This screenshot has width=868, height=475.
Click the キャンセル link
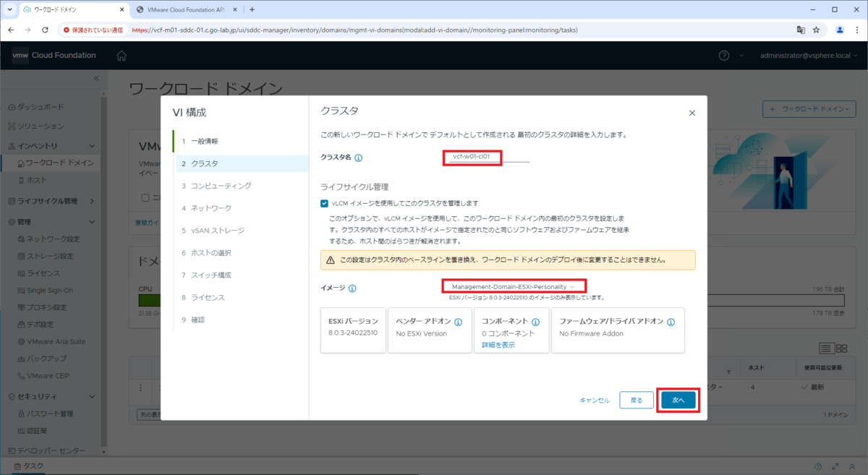tap(595, 400)
